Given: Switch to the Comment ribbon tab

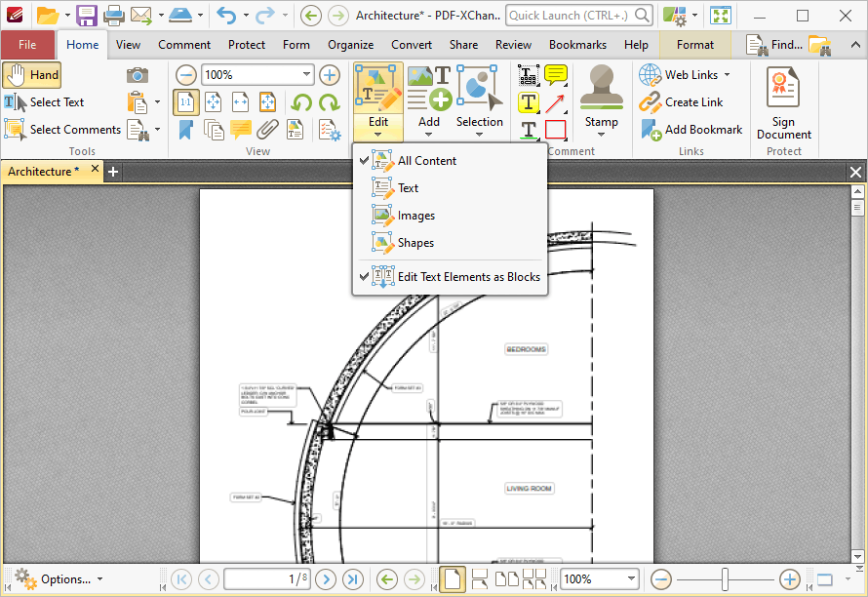Looking at the screenshot, I should point(184,45).
